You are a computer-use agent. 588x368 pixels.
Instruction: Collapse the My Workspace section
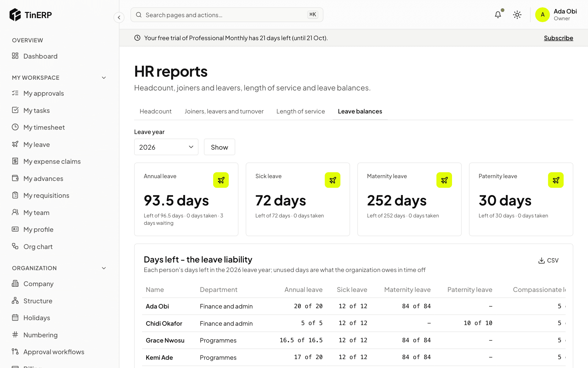point(104,78)
